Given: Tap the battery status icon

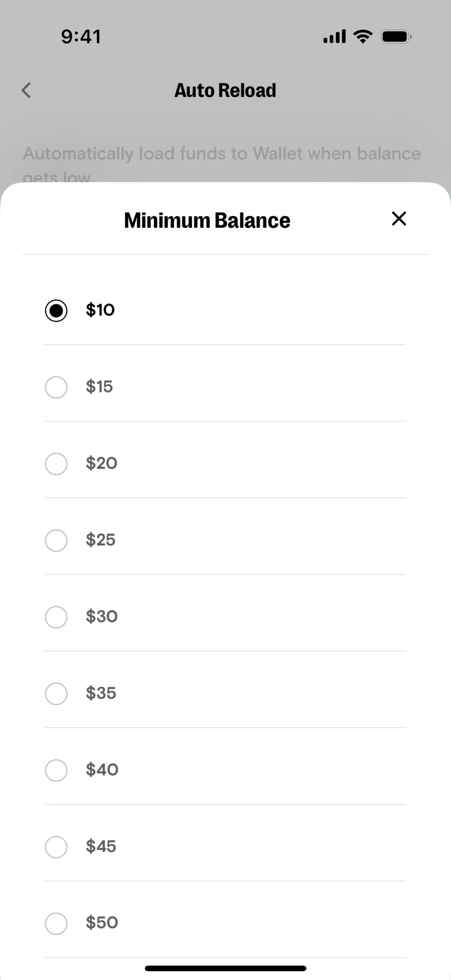Looking at the screenshot, I should pyautogui.click(x=396, y=37).
